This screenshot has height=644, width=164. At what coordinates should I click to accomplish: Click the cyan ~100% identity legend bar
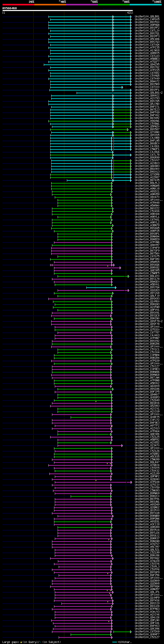coord(146,5)
